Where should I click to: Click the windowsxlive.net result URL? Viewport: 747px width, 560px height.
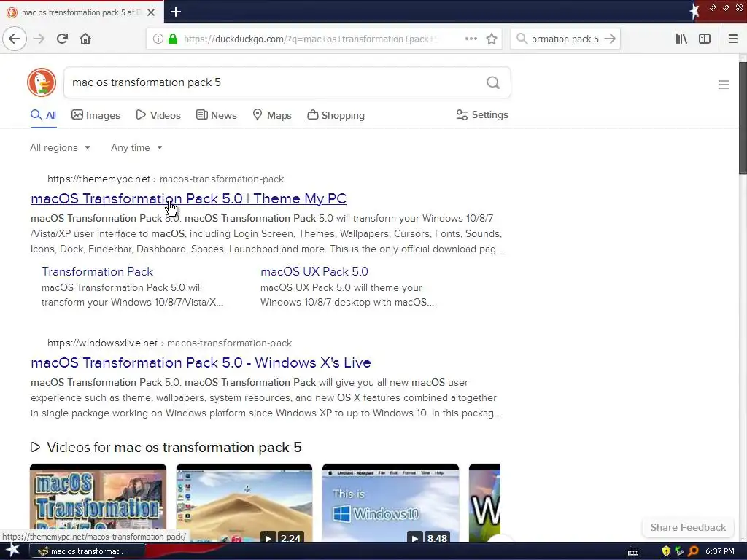pyautogui.click(x=169, y=343)
